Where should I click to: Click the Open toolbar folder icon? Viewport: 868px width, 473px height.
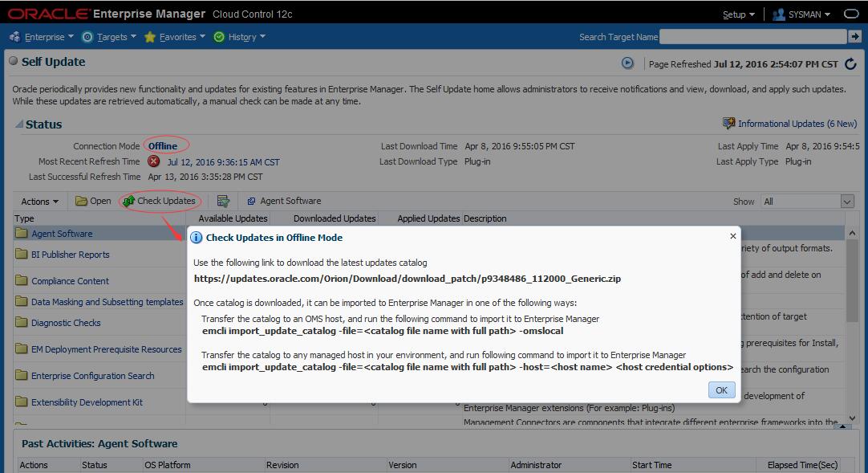click(x=81, y=201)
